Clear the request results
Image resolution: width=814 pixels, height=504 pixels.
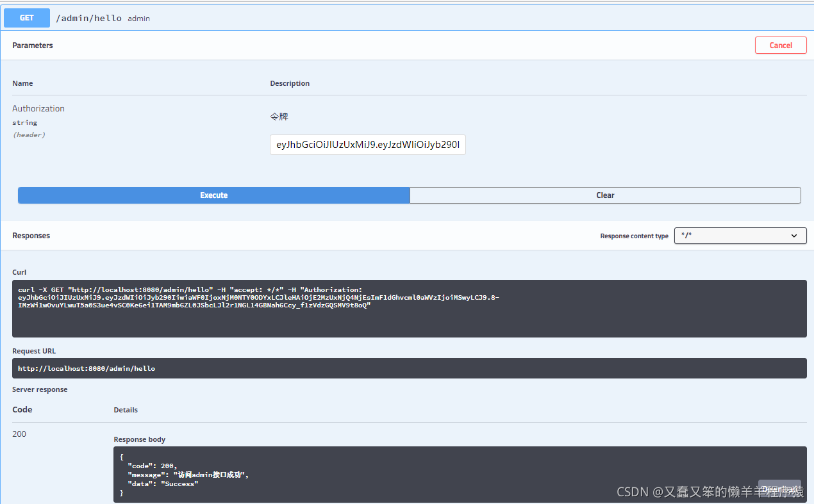pos(605,195)
